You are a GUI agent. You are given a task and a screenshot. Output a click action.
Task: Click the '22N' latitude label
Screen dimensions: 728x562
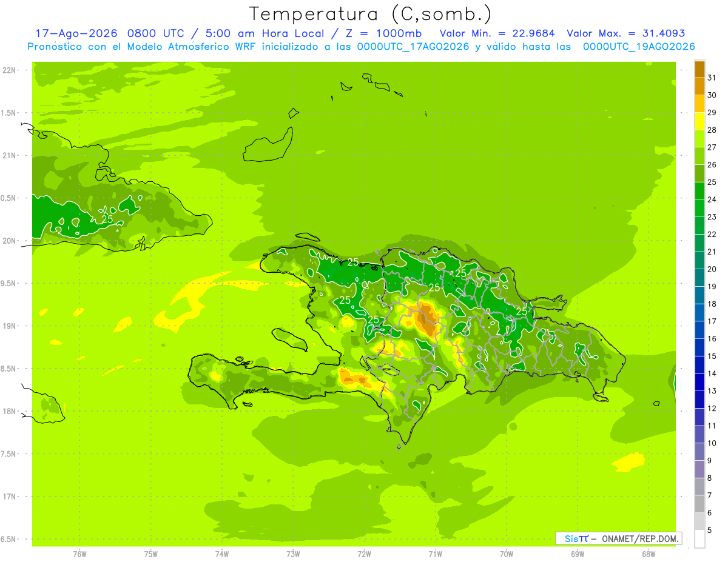(x=10, y=70)
